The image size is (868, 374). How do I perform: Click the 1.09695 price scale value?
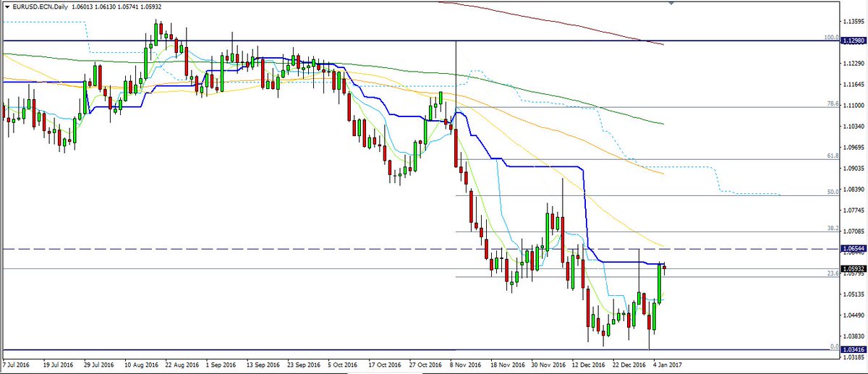click(854, 147)
